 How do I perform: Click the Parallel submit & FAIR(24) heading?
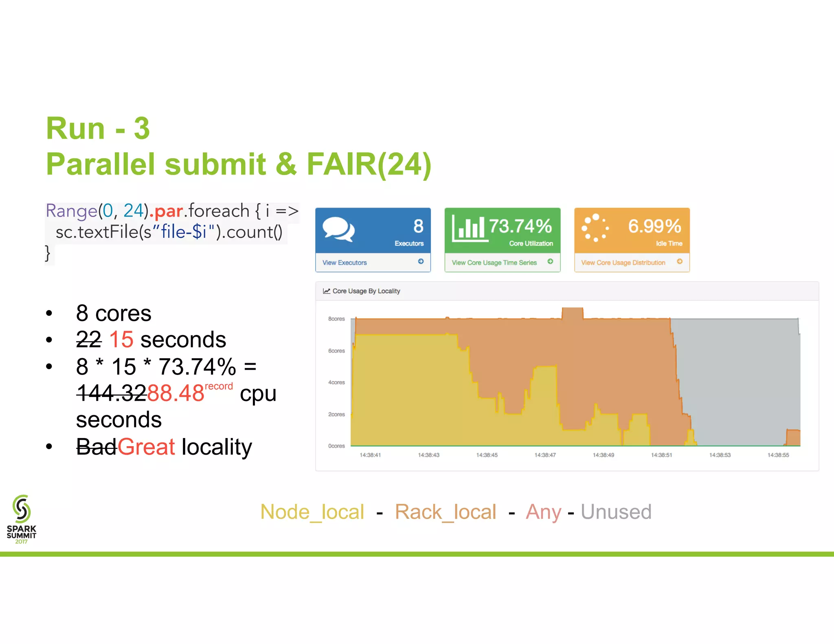[239, 164]
